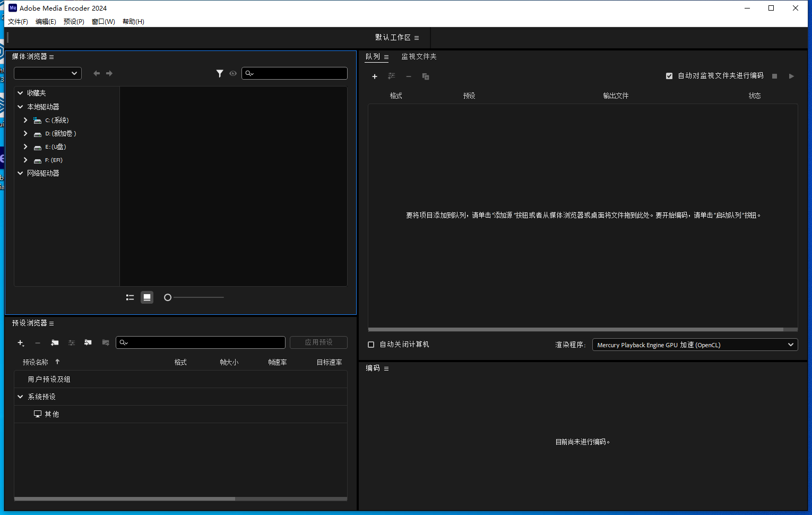
Task: Click the delete preset minus icon
Action: (38, 343)
